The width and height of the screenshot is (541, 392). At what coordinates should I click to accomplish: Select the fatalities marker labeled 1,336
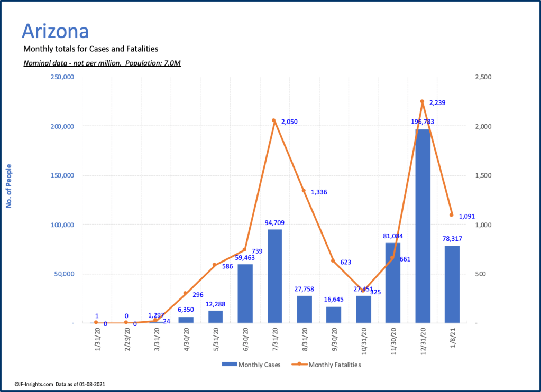click(x=304, y=191)
